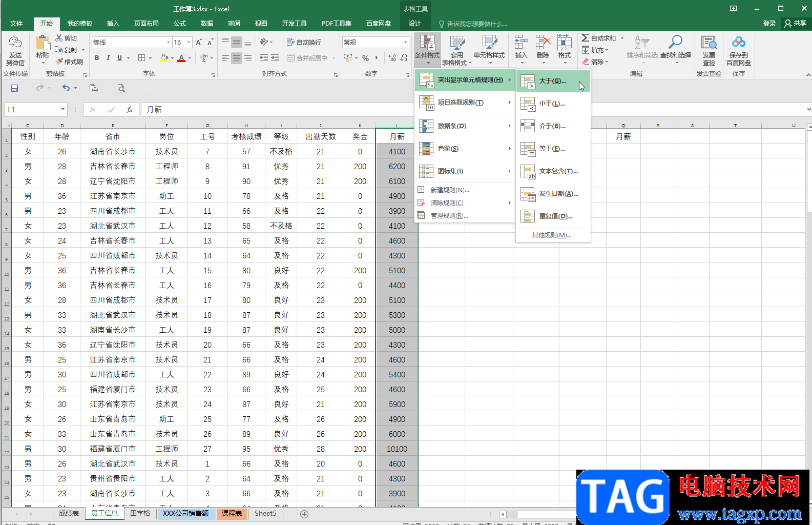
Task: Increase font size with the larger A icon
Action: click(x=199, y=42)
